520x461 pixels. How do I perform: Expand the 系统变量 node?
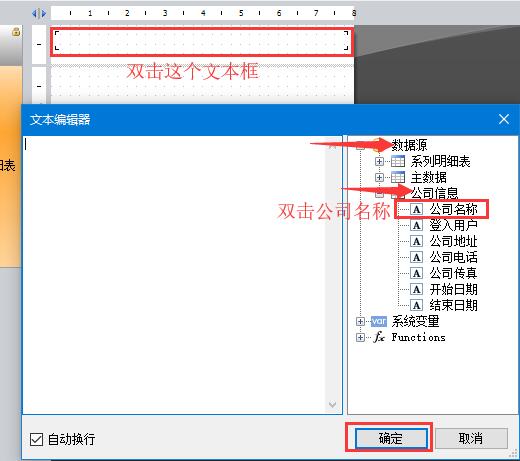point(360,321)
